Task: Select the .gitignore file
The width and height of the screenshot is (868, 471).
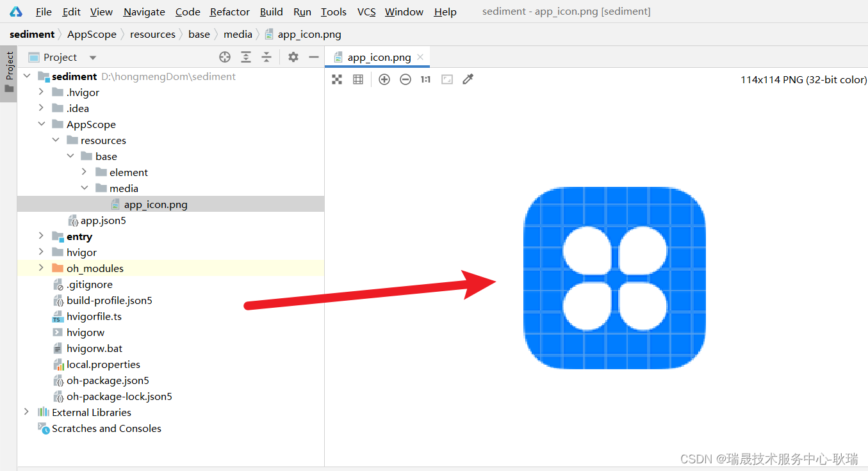Action: point(89,285)
